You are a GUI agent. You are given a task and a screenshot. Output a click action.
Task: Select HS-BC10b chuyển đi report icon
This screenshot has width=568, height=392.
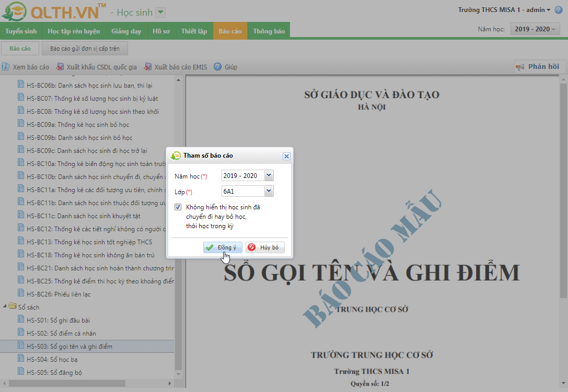click(x=21, y=175)
